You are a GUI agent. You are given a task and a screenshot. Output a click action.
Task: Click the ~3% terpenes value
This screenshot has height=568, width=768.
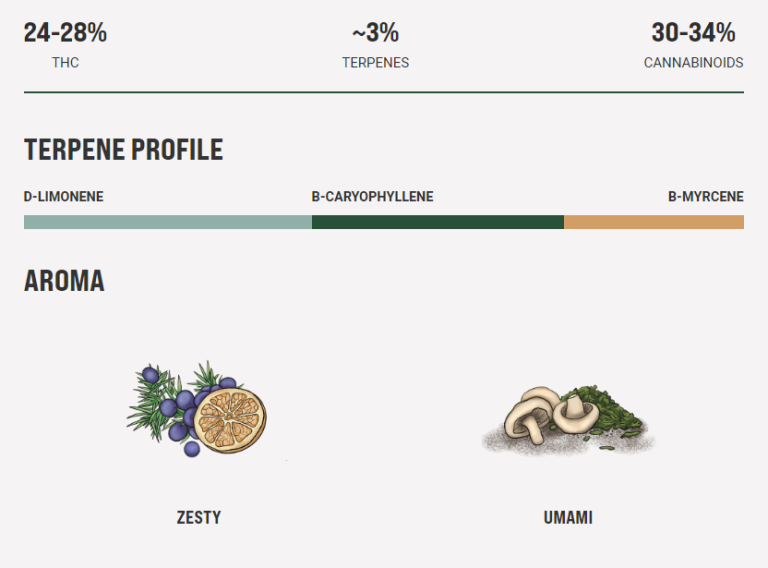pyautogui.click(x=375, y=33)
